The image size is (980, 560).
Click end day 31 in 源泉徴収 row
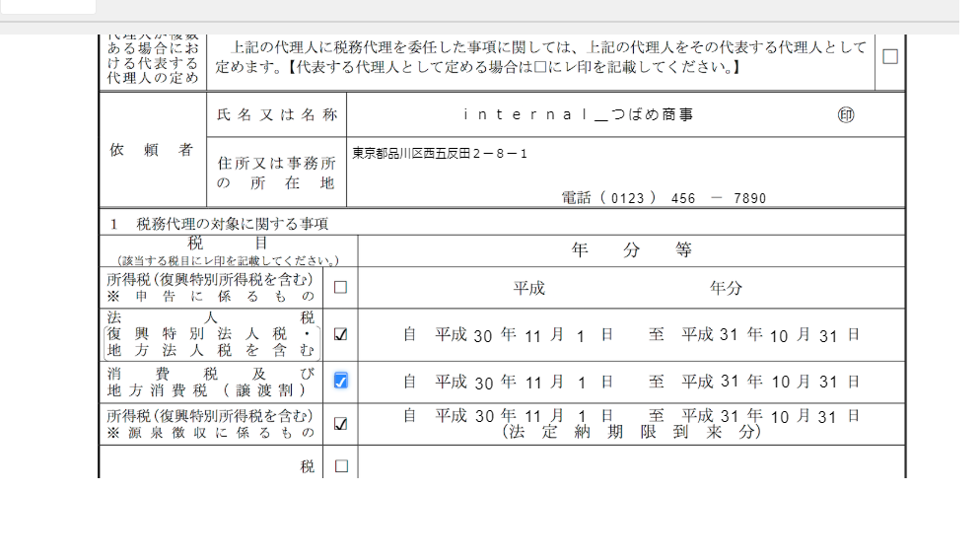pos(827,417)
